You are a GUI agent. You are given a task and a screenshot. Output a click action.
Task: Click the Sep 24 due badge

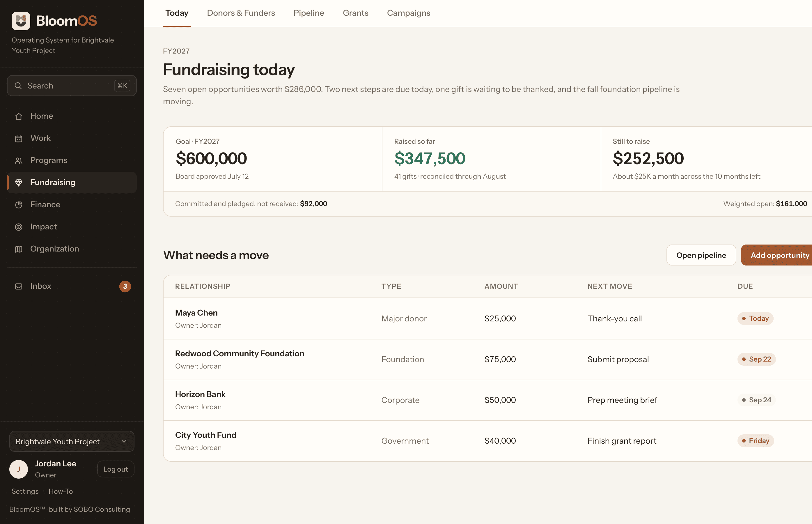[756, 400]
